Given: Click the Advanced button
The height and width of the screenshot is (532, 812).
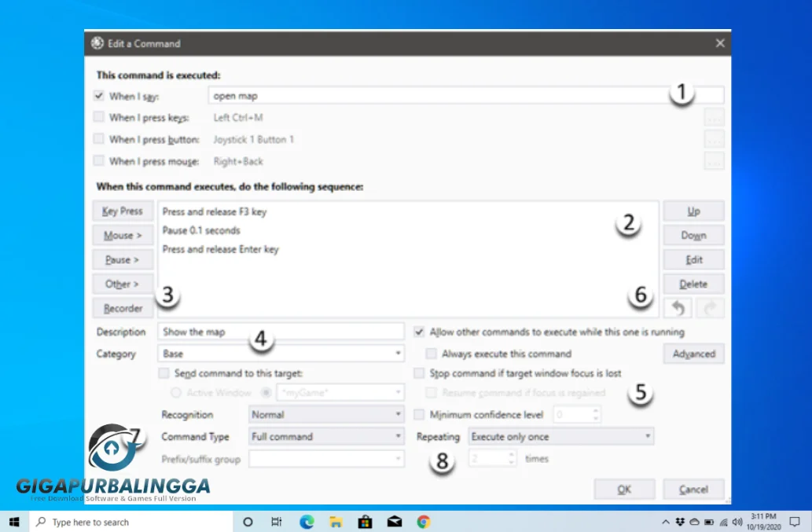Looking at the screenshot, I should [693, 354].
